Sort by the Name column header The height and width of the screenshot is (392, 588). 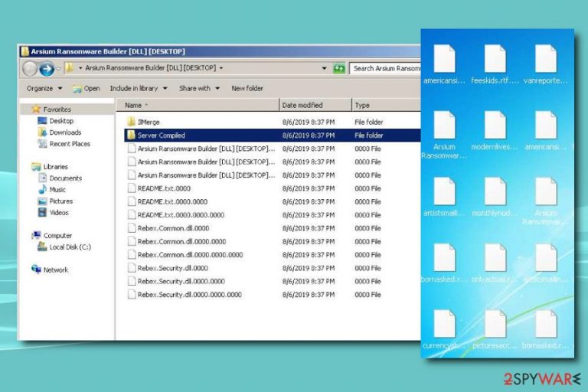(x=198, y=106)
